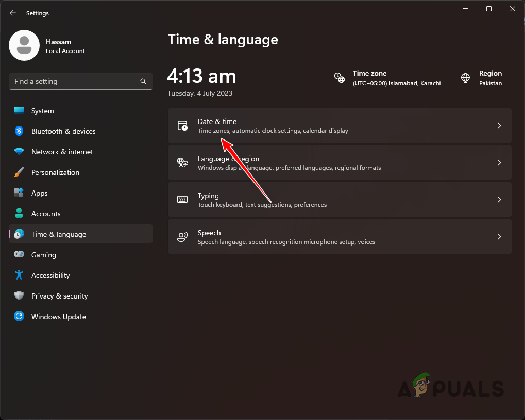Click the Gaming controller icon
525x420 pixels.
[19, 255]
